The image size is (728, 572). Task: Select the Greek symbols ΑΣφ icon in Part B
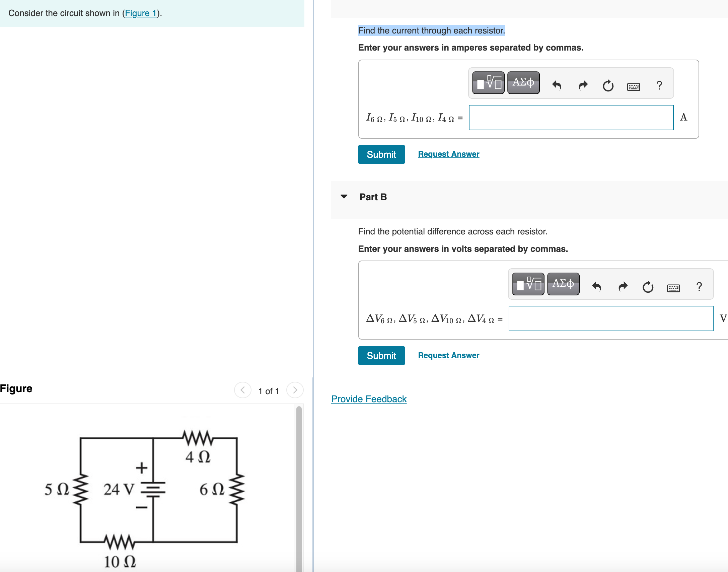tap(563, 284)
